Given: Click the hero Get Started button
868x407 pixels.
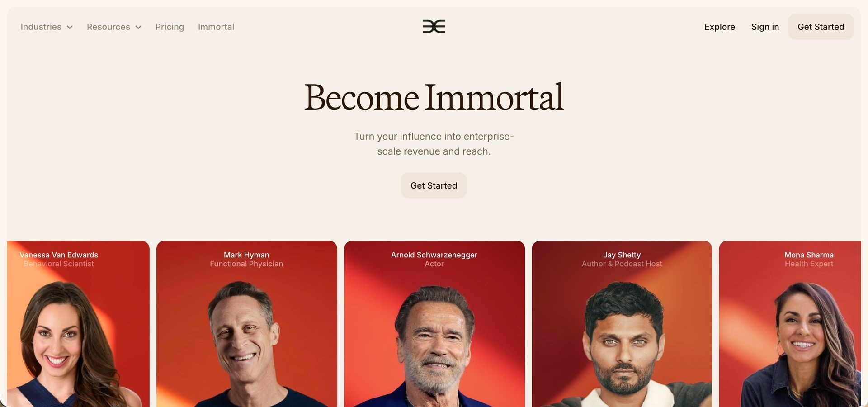Looking at the screenshot, I should (434, 185).
